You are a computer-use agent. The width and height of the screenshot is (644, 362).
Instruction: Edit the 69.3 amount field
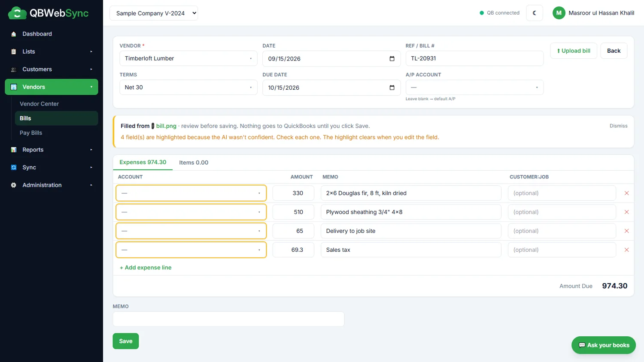[293, 250]
